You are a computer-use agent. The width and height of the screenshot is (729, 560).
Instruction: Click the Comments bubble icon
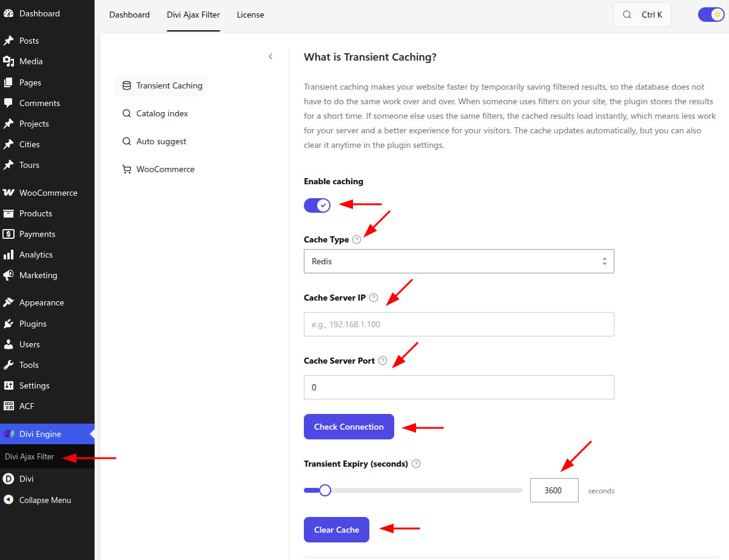pos(8,103)
